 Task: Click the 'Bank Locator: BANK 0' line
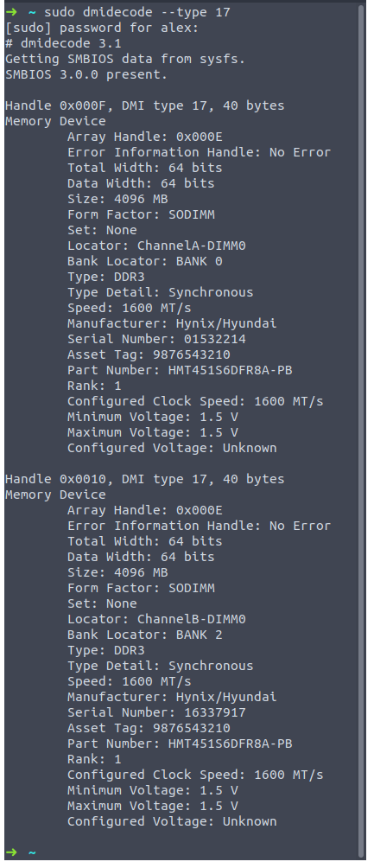click(x=145, y=261)
